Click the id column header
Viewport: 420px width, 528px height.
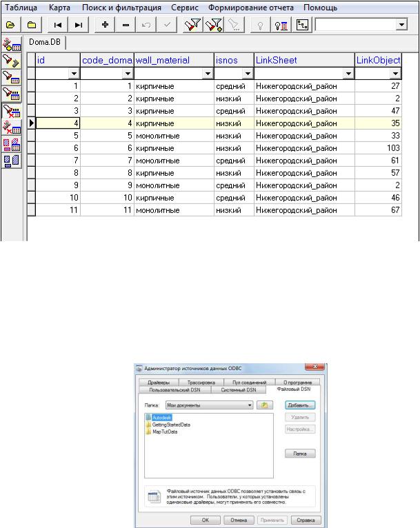pyautogui.click(x=58, y=60)
